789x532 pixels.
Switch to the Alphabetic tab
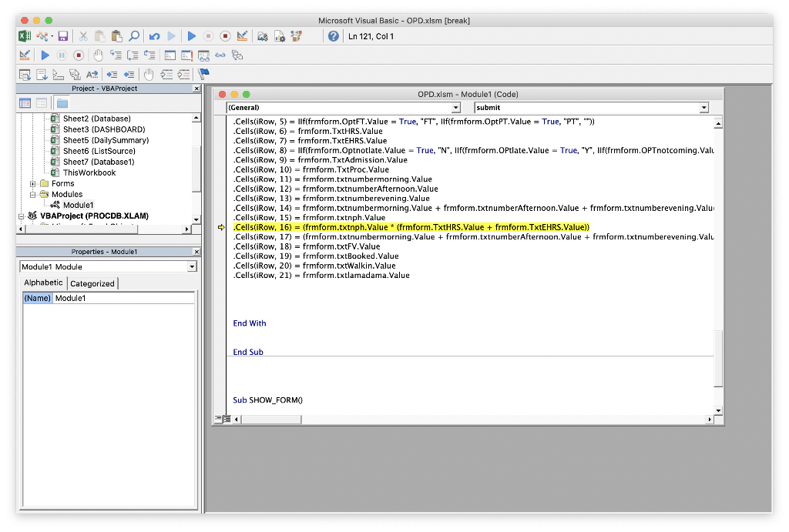point(44,283)
